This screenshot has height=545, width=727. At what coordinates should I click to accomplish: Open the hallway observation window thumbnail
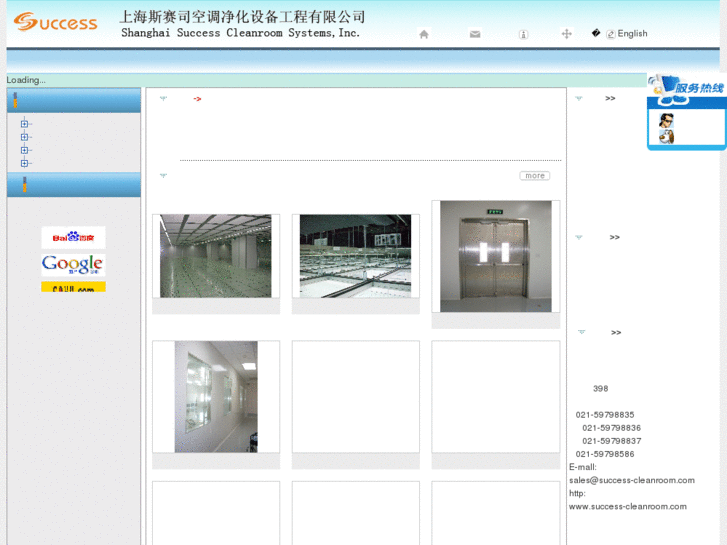[x=216, y=397]
